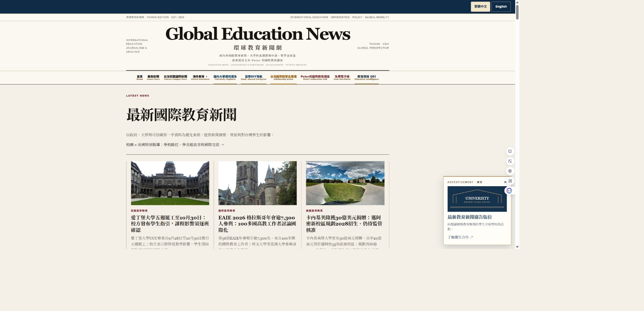Open the University advertising space banner image
644x311 pixels.
click(477, 199)
